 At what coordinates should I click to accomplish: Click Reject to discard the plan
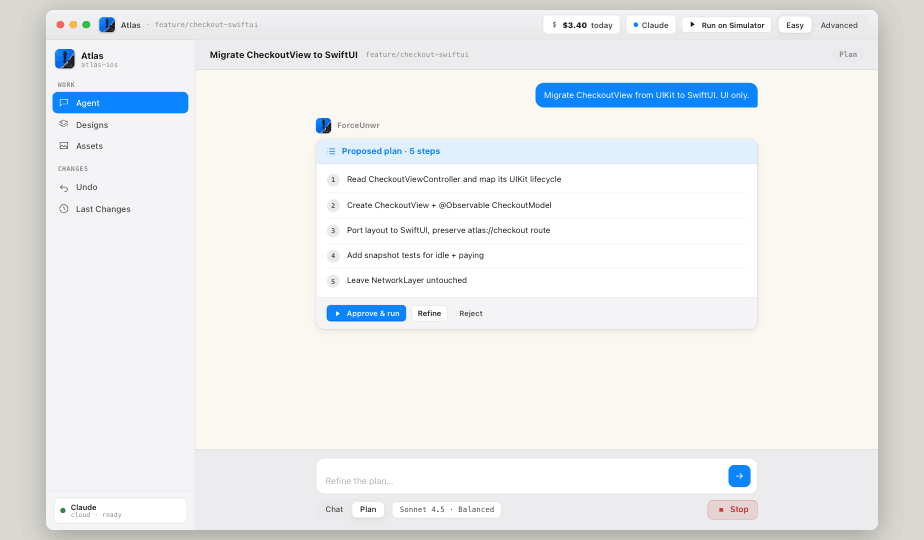(471, 313)
